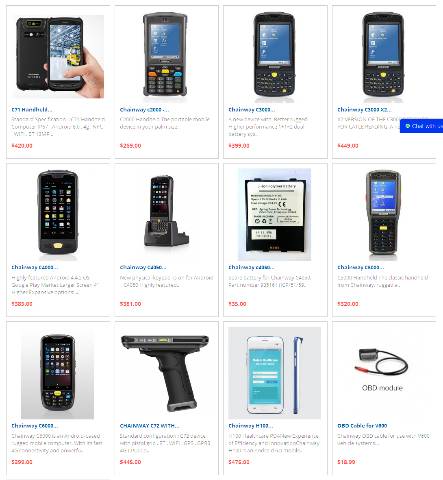Select the handheld in charging cradle image
The image size is (443, 480).
pyautogui.click(x=166, y=212)
